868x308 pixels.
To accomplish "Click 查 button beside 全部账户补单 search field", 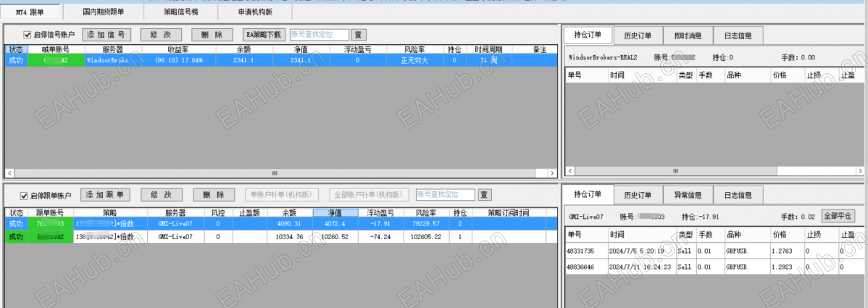I will [485, 195].
